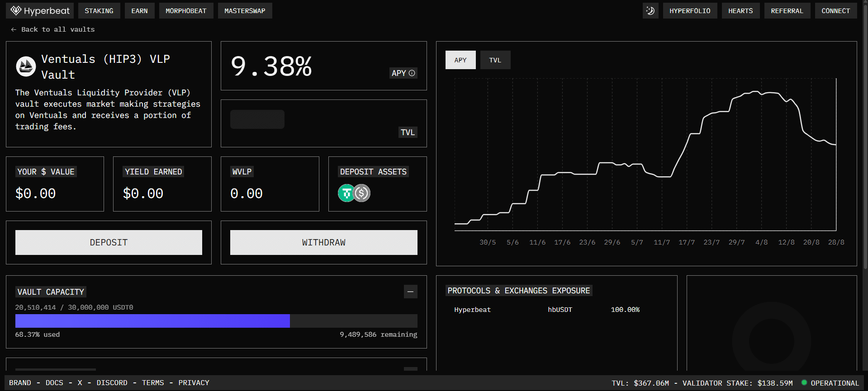The height and width of the screenshot is (391, 868).
Task: Open the Referral page
Action: (x=787, y=11)
